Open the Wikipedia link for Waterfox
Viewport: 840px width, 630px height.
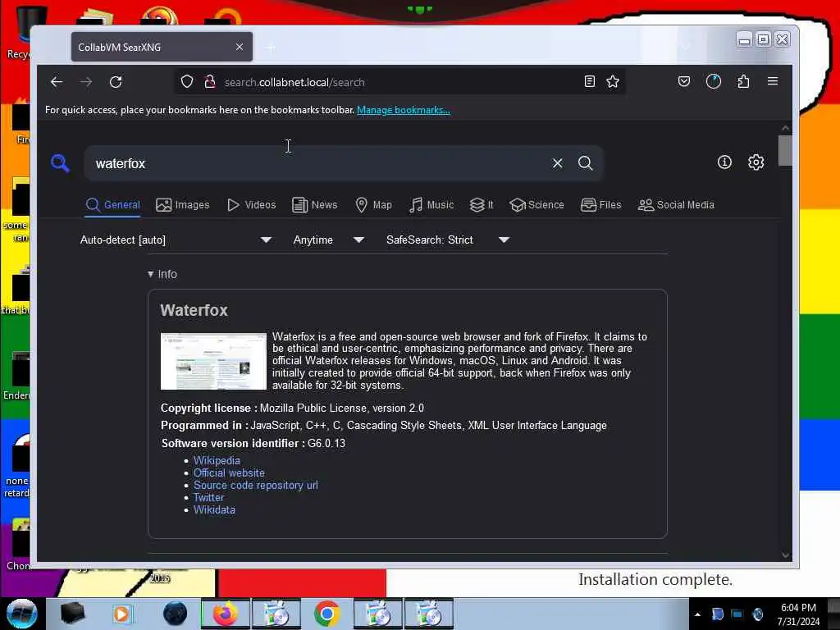click(x=217, y=461)
